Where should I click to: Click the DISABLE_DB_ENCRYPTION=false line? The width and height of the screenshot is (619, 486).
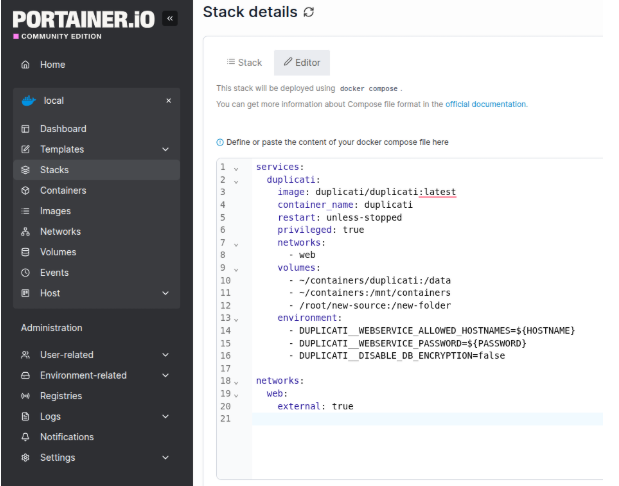click(397, 355)
